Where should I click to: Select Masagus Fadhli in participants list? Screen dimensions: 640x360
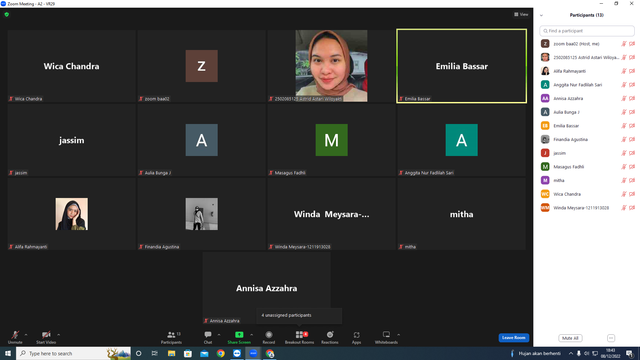[x=587, y=167]
